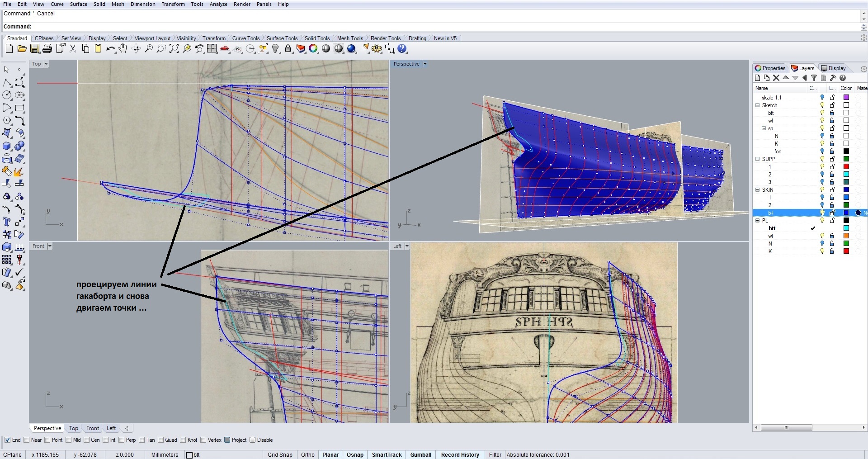Image resolution: width=868 pixels, height=459 pixels.
Task: Open the 4-viewport layout icon
Action: 212,49
